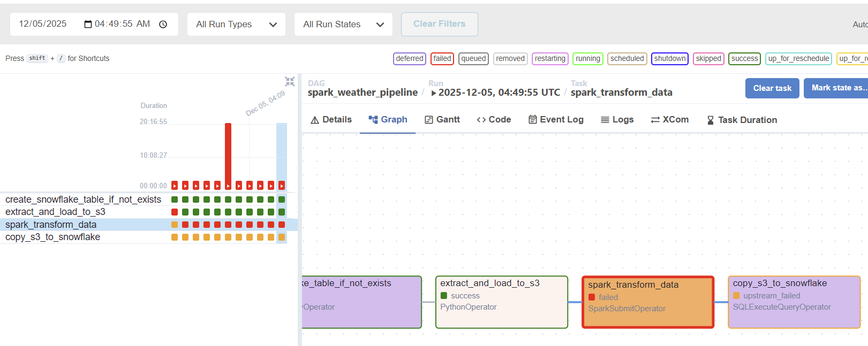Open the Details tab
Viewport: 868px width, 346px height.
[x=331, y=120]
